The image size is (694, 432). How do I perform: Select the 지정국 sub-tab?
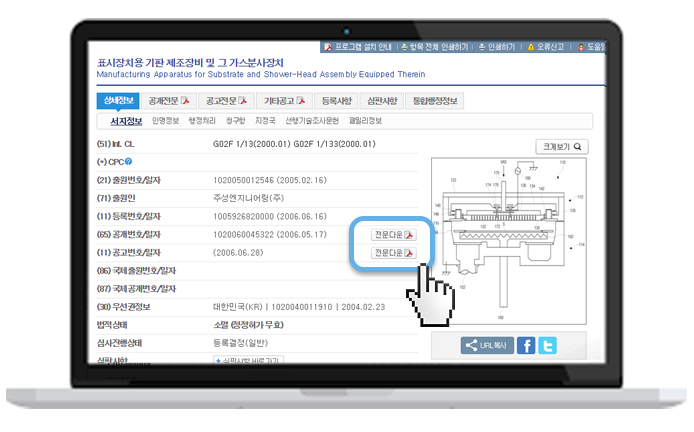(x=265, y=121)
